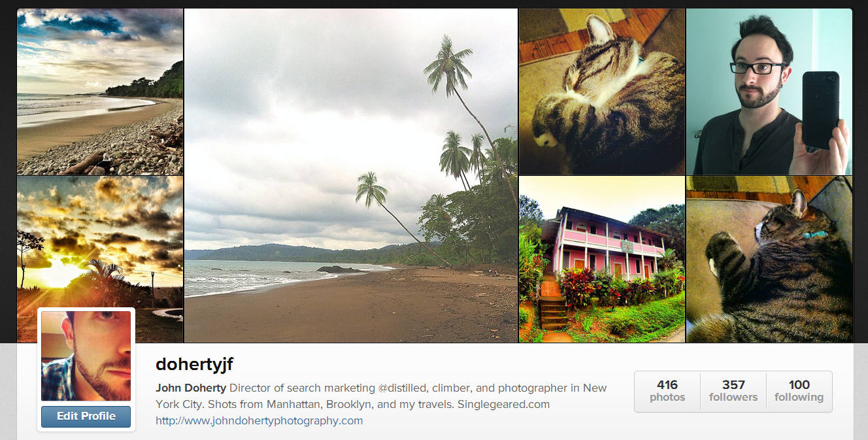Open the curled-up sleeping cat photo
The image size is (868, 440).
tap(602, 92)
